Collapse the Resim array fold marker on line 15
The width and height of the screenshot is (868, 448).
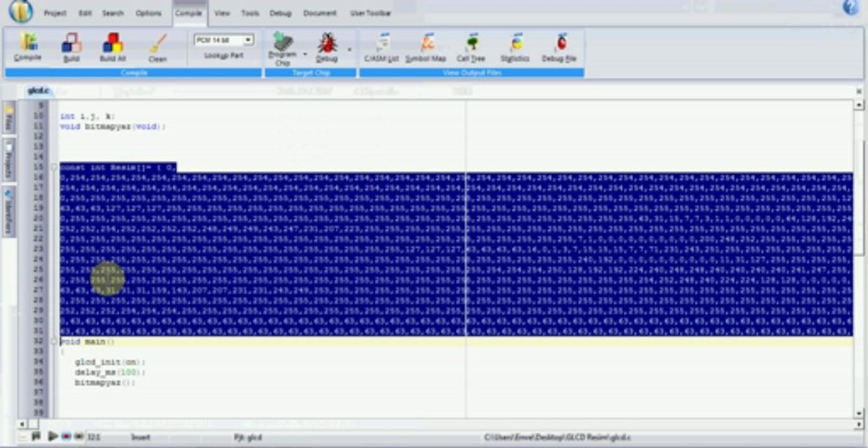click(x=54, y=167)
